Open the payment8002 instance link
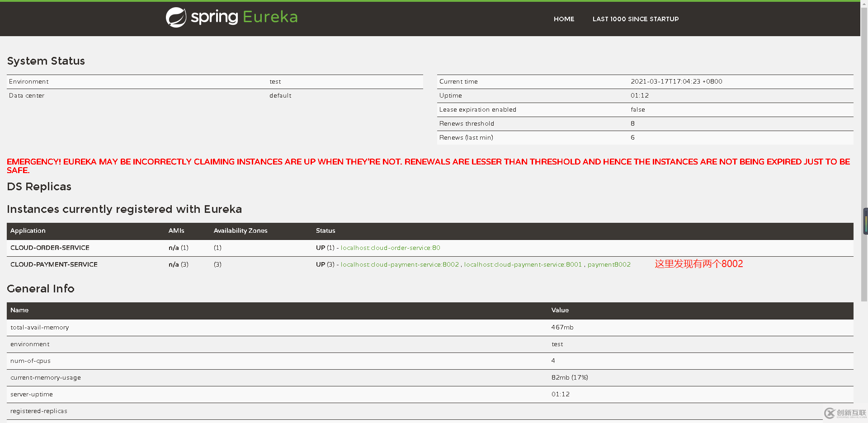The height and width of the screenshot is (423, 868). [609, 264]
